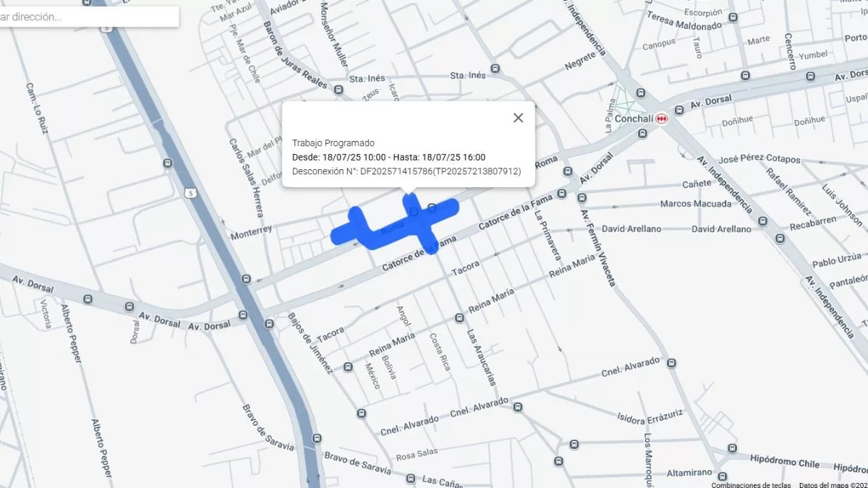This screenshot has height=488, width=868.
Task: Click the Route 5 shield near search box
Action: pyautogui.click(x=107, y=27)
